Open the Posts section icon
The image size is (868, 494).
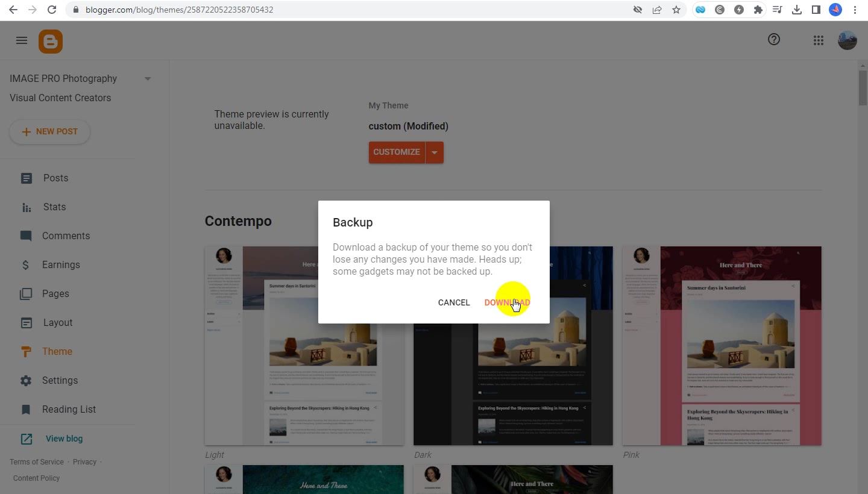27,178
